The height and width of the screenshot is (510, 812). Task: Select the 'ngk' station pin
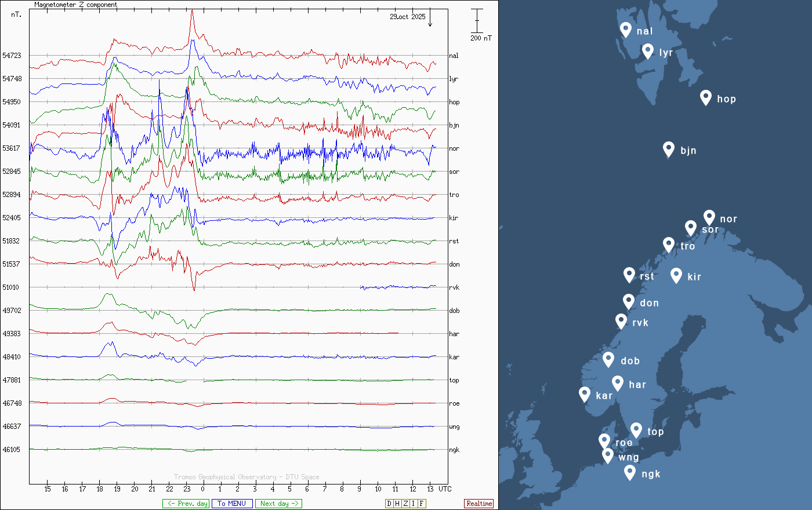click(x=630, y=472)
